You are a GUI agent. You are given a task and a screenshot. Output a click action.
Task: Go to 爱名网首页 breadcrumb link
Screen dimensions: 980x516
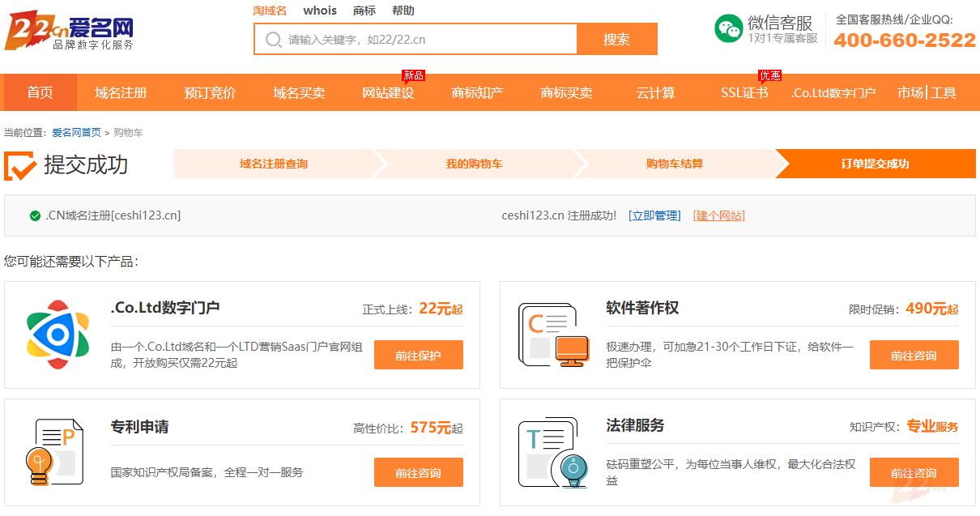[x=77, y=132]
